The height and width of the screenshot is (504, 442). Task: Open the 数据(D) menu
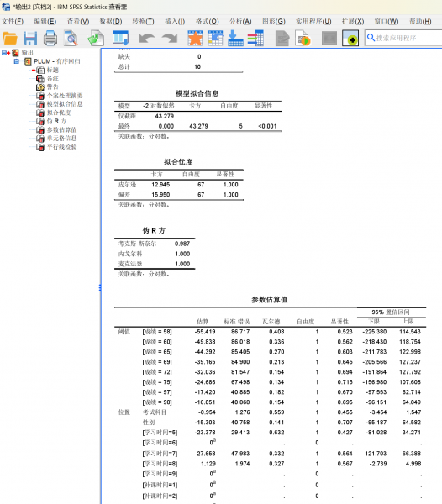point(111,22)
